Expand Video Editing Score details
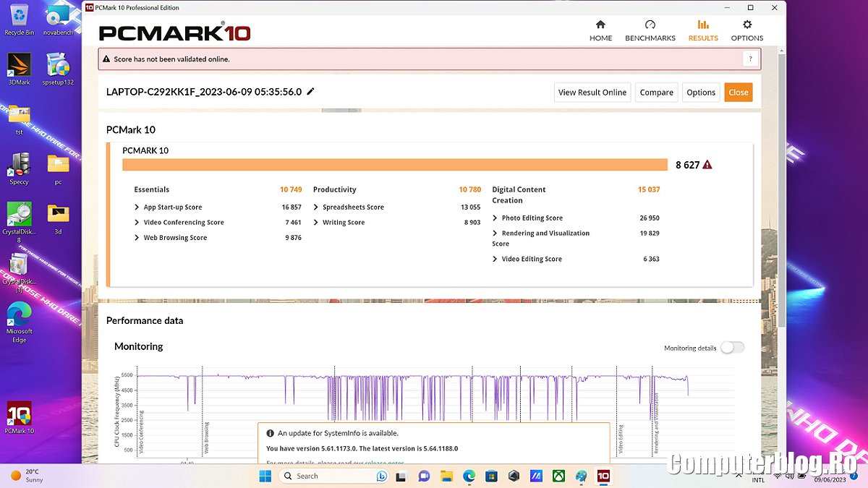Screen dimensions: 868x488 pos(495,260)
